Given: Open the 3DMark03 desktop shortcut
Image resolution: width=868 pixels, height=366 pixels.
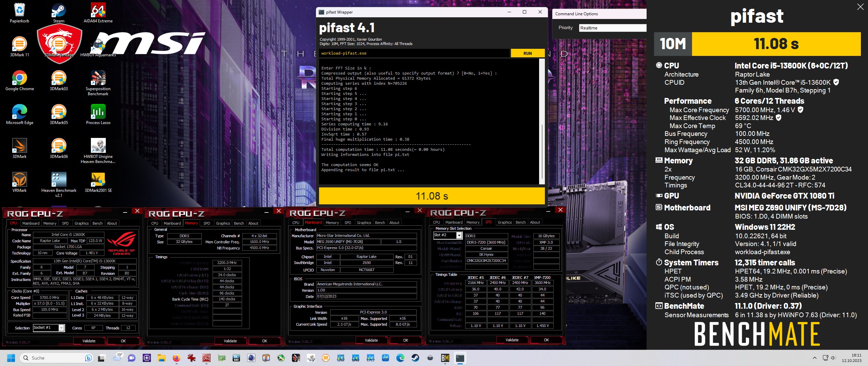Looking at the screenshot, I should point(59,81).
